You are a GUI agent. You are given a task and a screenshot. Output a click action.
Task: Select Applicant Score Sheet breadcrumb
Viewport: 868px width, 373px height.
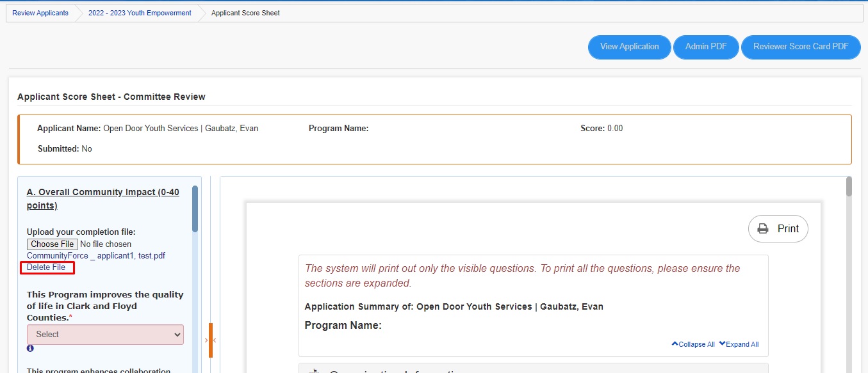tap(245, 13)
